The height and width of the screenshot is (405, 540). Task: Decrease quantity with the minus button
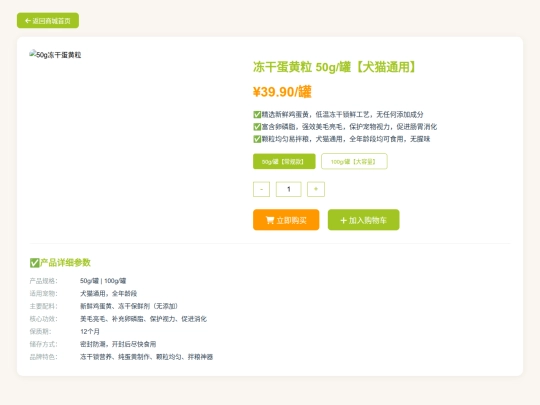(x=261, y=189)
